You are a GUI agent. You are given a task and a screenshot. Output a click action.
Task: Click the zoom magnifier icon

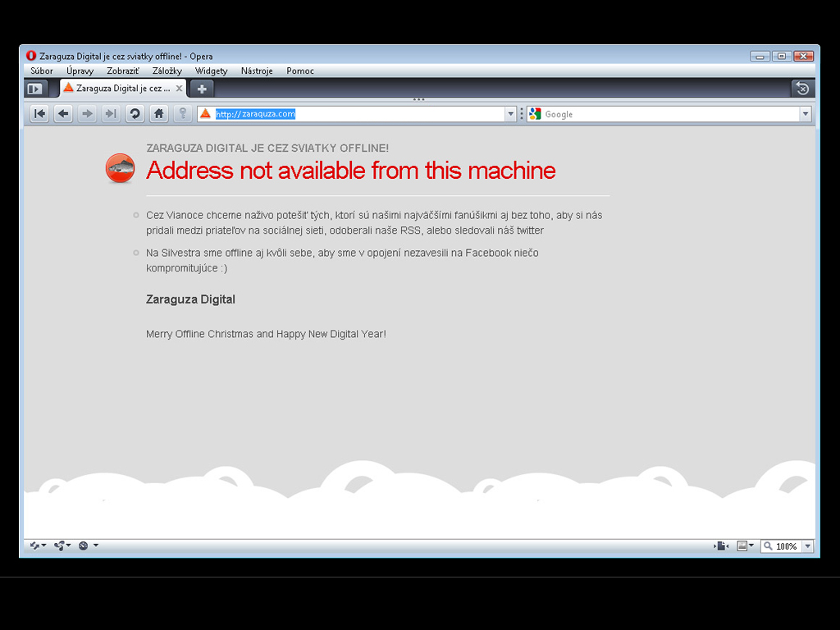(768, 546)
